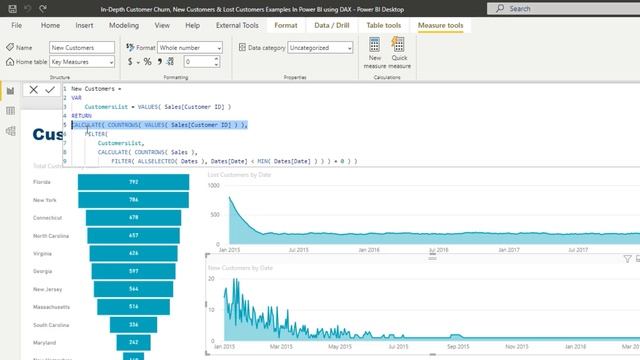Cancel formula with X icon

coord(33,90)
